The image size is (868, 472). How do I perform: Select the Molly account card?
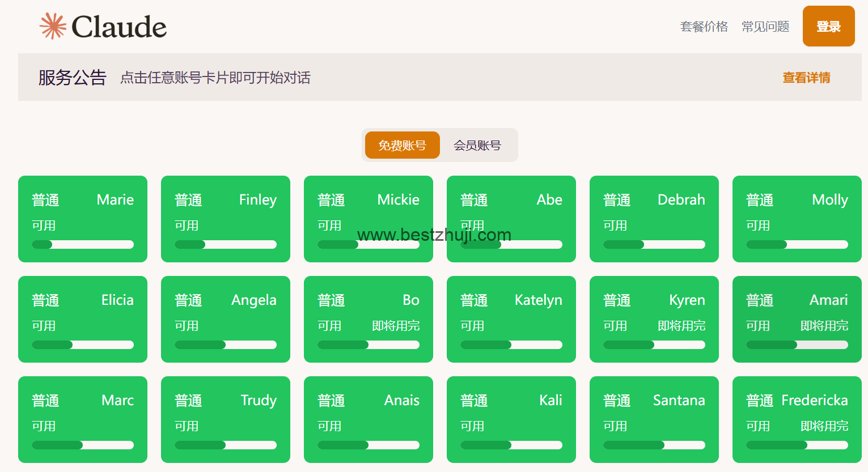[797, 219]
